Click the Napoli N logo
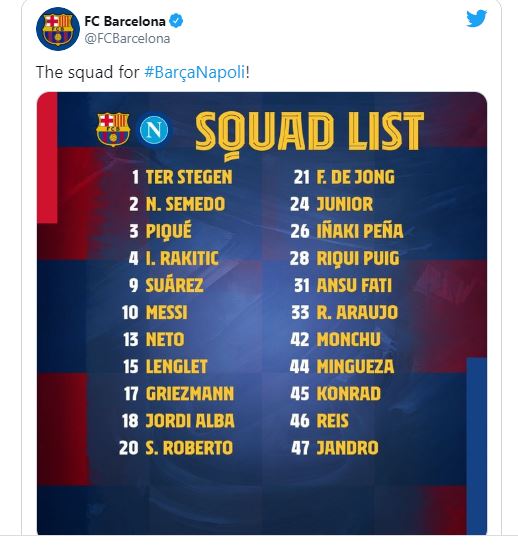 [x=154, y=129]
